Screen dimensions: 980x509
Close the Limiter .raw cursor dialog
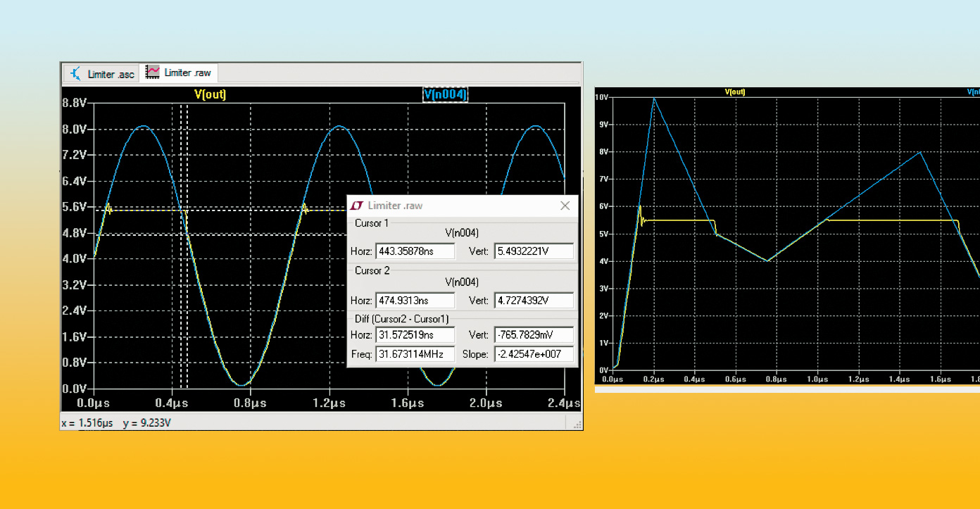(x=565, y=206)
